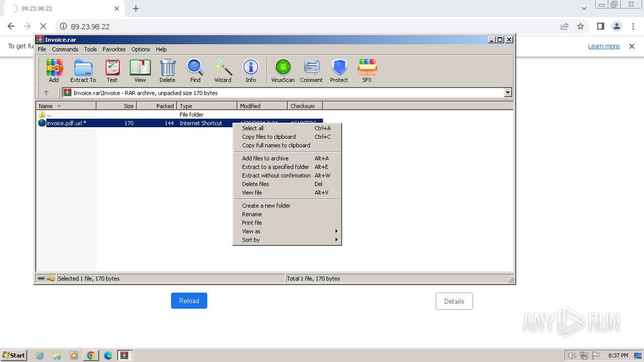Sort by the Name column header
Image resolution: width=644 pixels, height=362 pixels.
[x=66, y=106]
